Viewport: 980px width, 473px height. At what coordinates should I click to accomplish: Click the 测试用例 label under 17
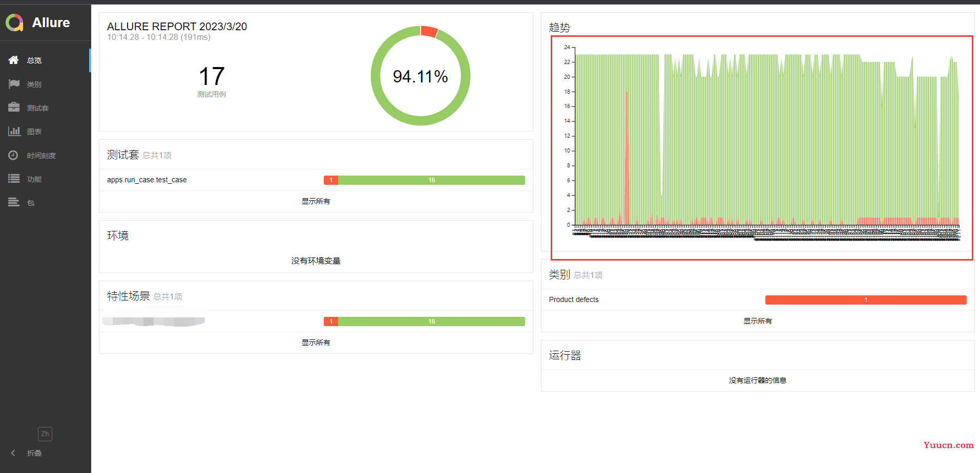tap(212, 94)
